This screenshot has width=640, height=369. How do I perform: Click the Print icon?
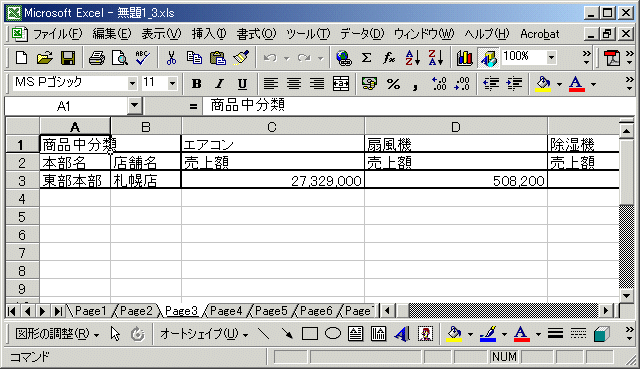[x=97, y=58]
